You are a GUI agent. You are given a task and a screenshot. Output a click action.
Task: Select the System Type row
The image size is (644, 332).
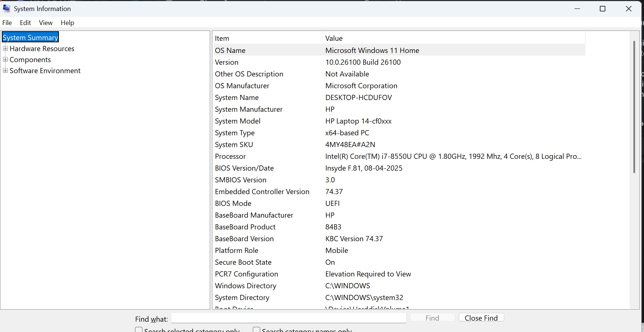399,133
